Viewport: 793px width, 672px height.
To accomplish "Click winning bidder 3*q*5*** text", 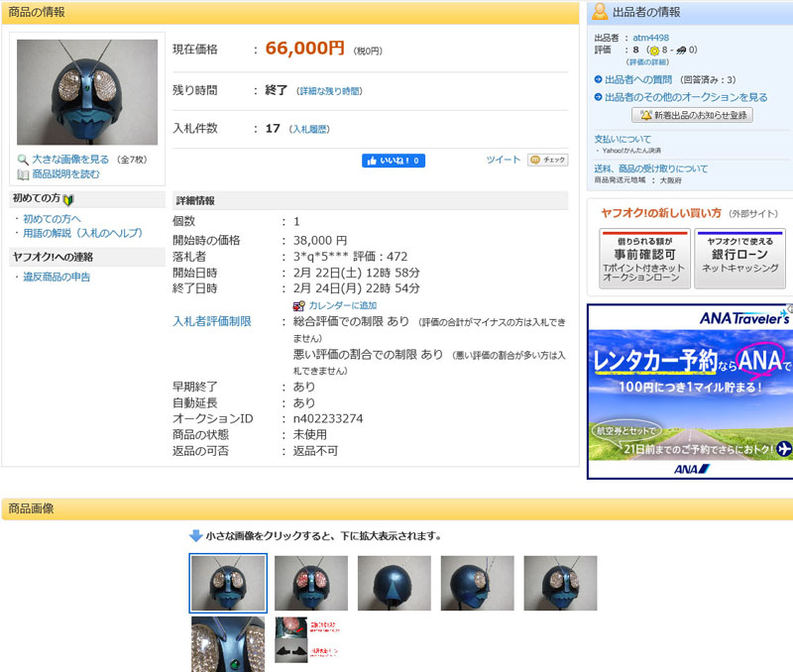I will (x=320, y=257).
